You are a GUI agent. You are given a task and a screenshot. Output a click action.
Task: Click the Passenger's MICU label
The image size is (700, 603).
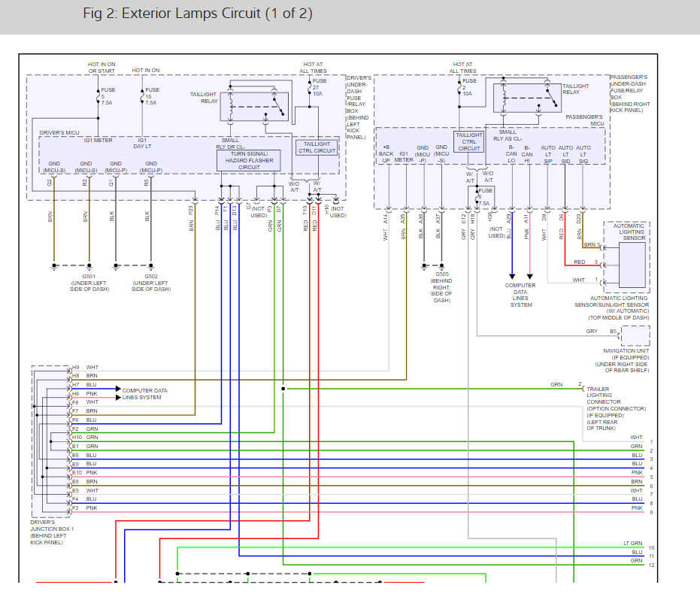point(584,120)
